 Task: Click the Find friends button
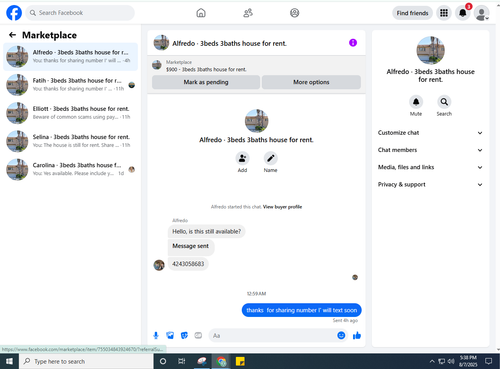point(412,13)
